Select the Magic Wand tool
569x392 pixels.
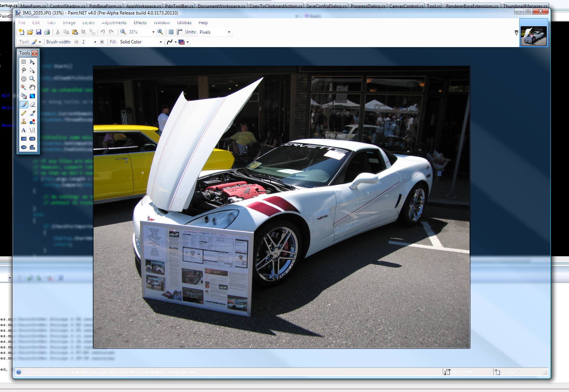[24, 88]
